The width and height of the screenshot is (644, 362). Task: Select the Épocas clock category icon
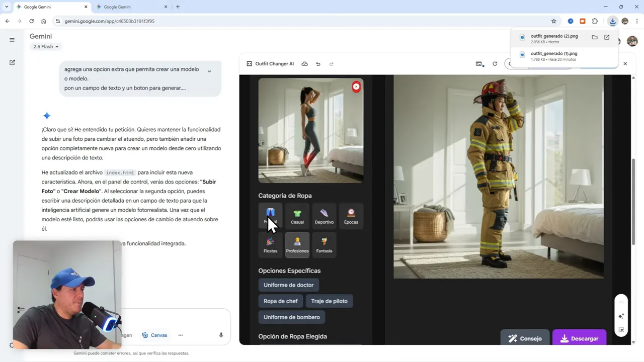tap(351, 216)
